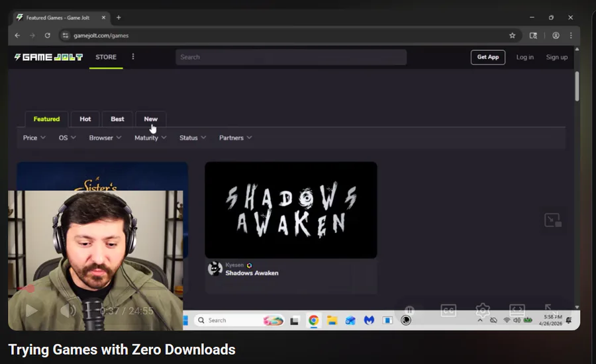Viewport: 596px width, 364px height.
Task: Click the Game Jolt Search field
Action: tap(291, 57)
